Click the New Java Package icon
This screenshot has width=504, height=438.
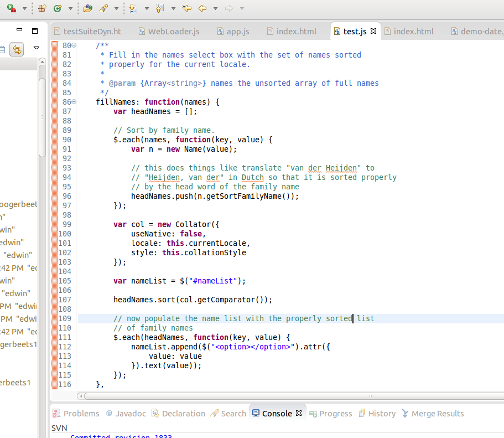click(x=43, y=8)
